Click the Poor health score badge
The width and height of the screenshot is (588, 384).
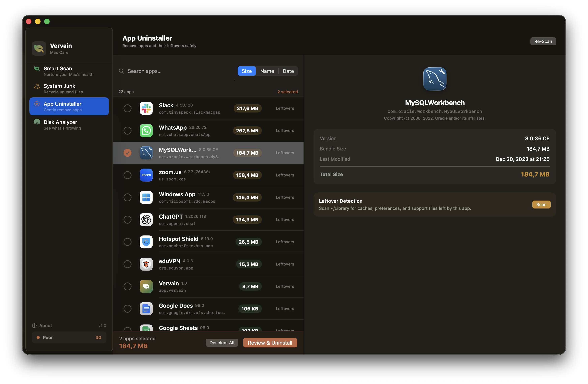pos(69,337)
